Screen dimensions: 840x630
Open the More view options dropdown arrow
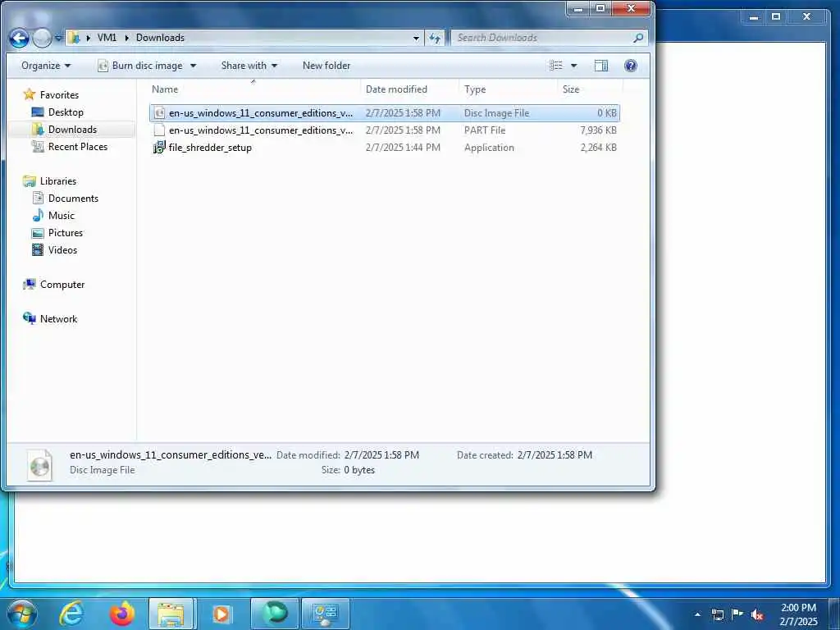pos(573,66)
